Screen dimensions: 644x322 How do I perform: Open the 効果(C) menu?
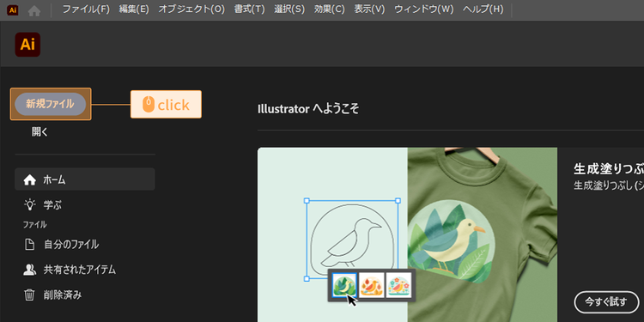(330, 9)
